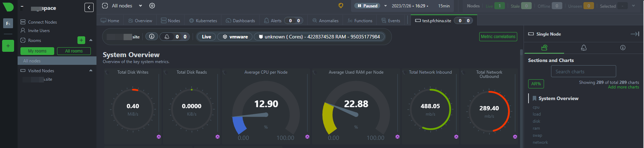Collapse the Rooms section chevron

click(91, 40)
